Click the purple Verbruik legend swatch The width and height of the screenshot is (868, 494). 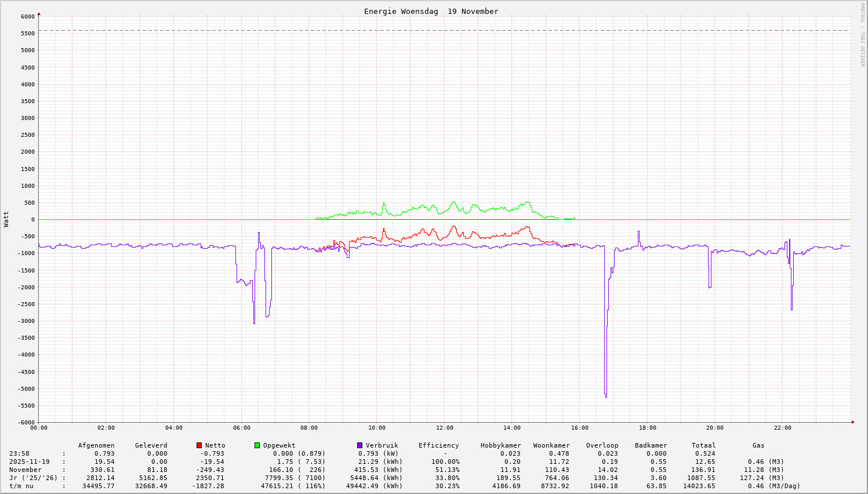tap(359, 445)
